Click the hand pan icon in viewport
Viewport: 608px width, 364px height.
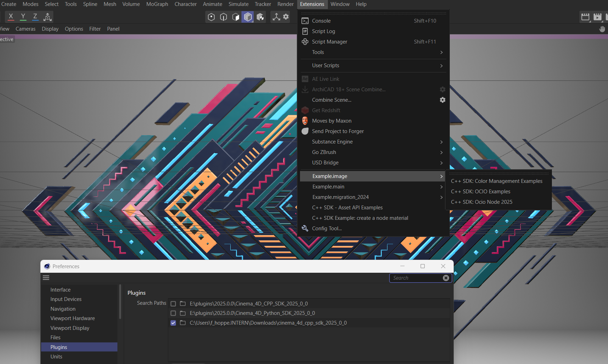602,29
